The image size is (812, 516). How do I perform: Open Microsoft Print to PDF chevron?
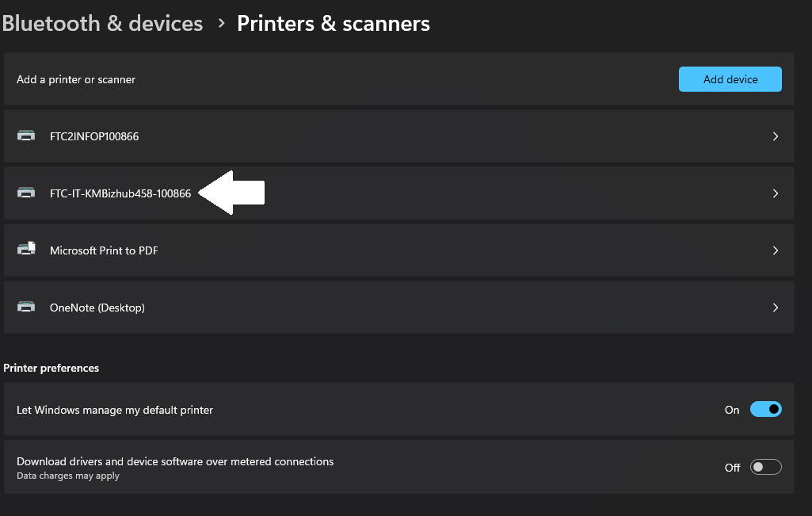click(x=776, y=250)
